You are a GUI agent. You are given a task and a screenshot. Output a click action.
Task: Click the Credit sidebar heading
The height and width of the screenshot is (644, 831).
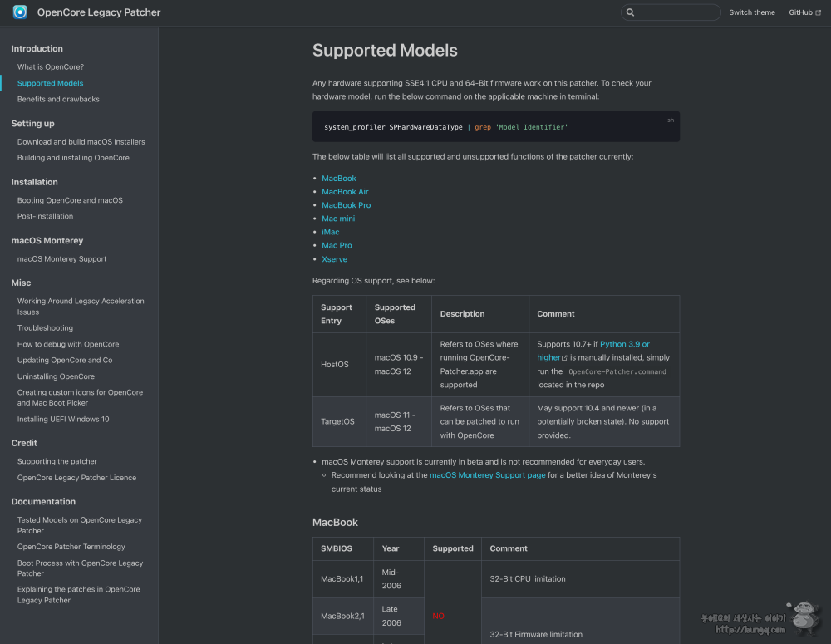[x=24, y=443]
